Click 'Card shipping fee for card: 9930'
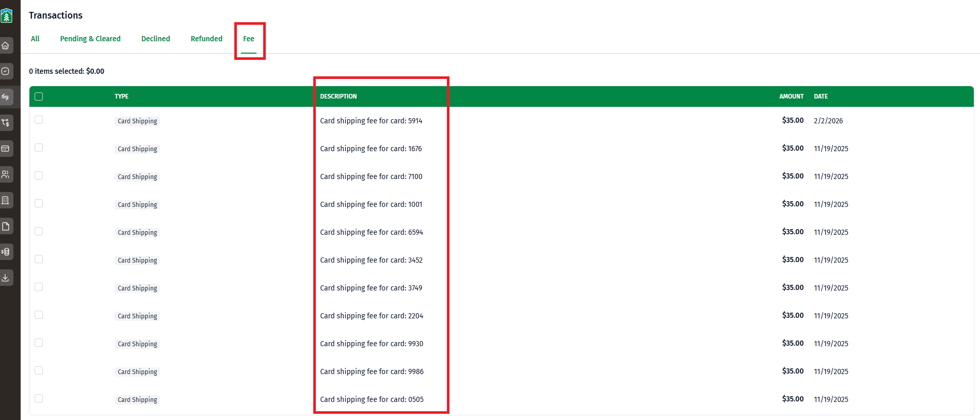The image size is (980, 420). (372, 344)
